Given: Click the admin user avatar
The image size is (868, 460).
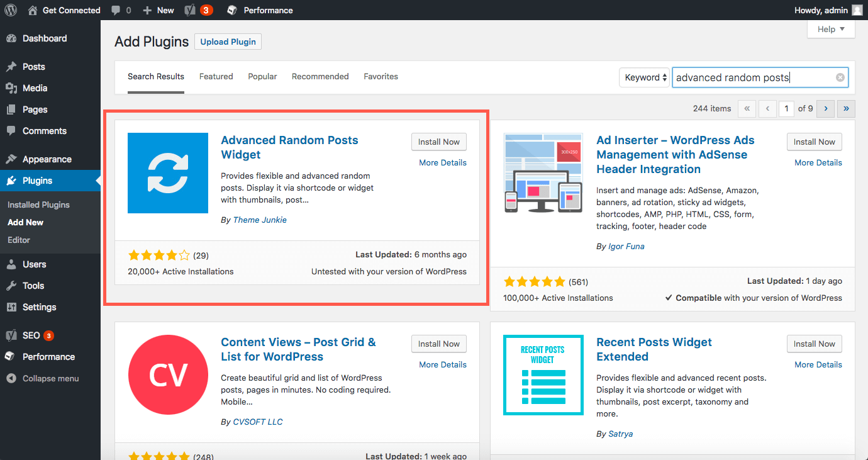Looking at the screenshot, I should [x=857, y=10].
